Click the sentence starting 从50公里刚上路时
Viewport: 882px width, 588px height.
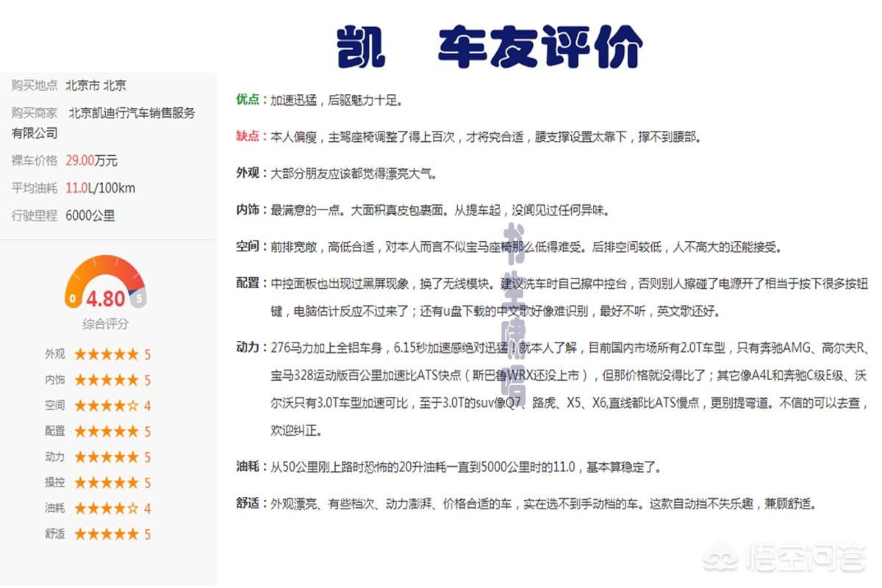(466, 467)
